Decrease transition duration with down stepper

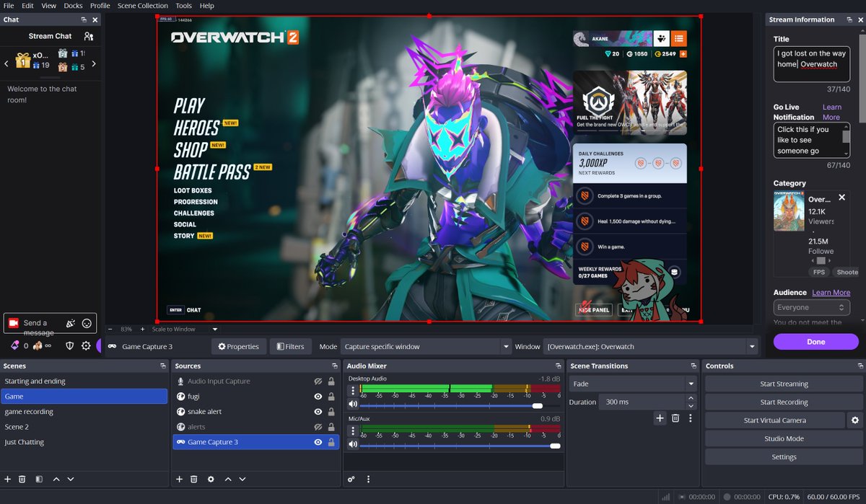pos(691,406)
